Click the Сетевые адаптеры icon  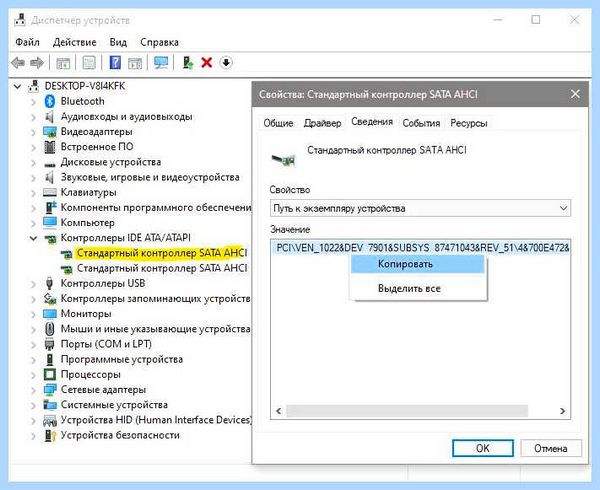tap(50, 390)
